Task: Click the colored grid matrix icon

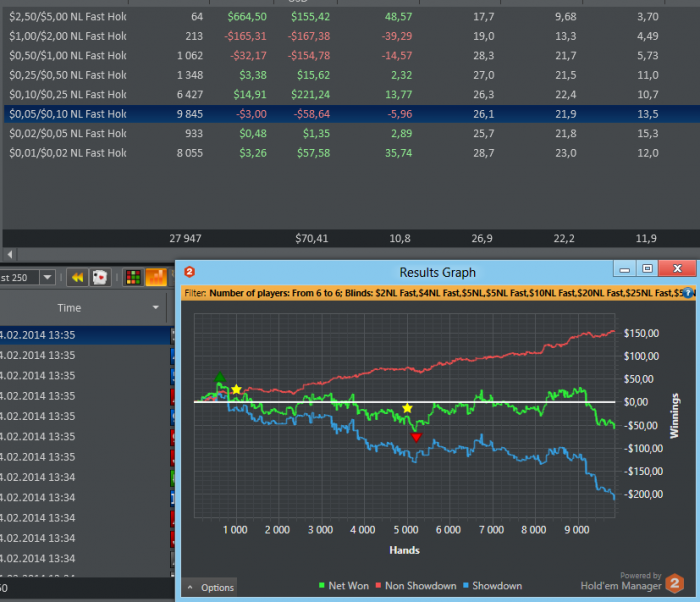Action: coord(132,278)
